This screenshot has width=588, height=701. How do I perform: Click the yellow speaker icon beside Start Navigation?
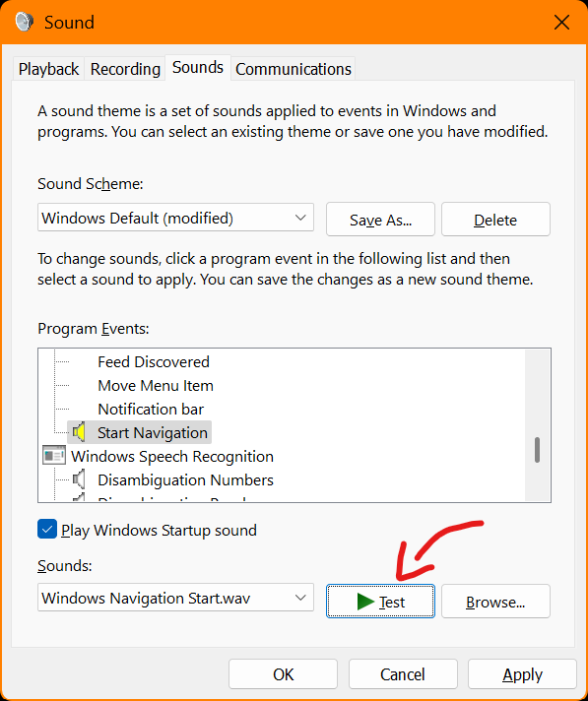point(79,432)
